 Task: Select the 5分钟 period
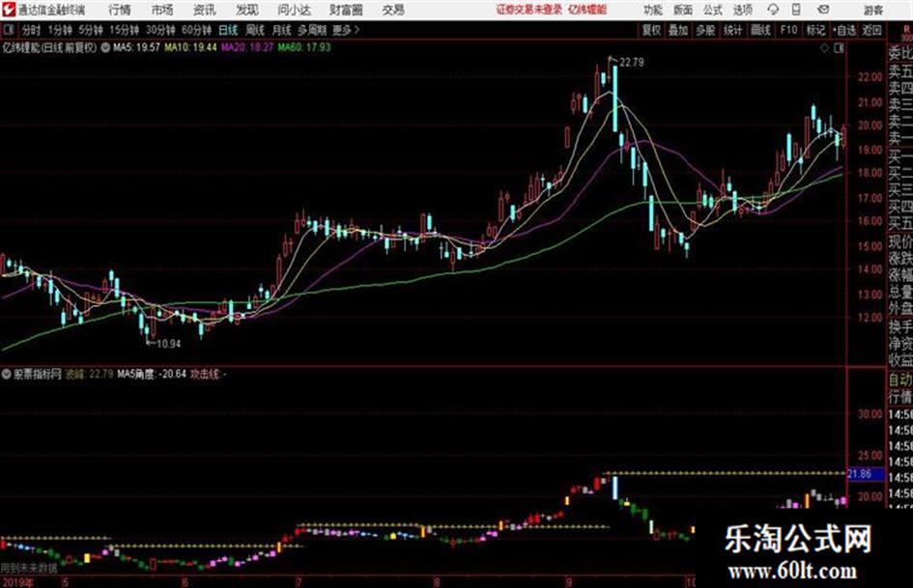tap(91, 30)
